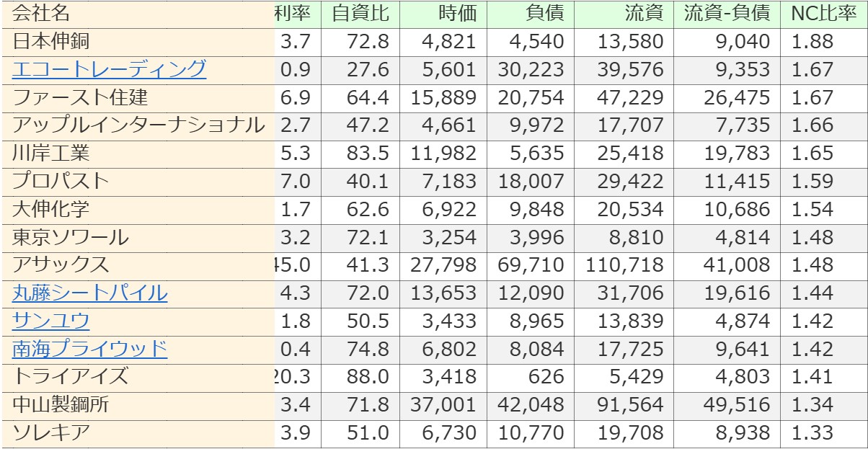Click the サンユウ link
Image resolution: width=868 pixels, height=449 pixels.
pos(51,321)
